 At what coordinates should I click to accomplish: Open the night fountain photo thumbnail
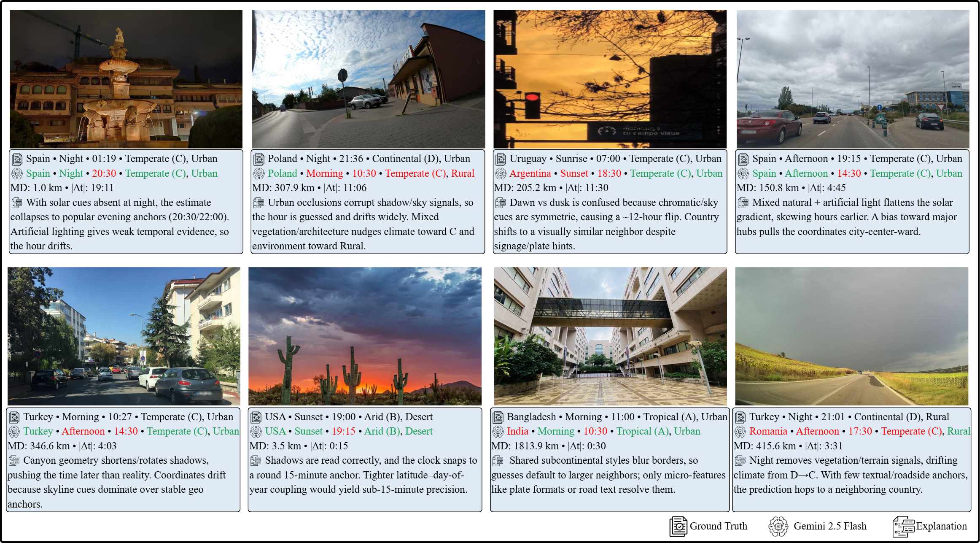[126, 79]
